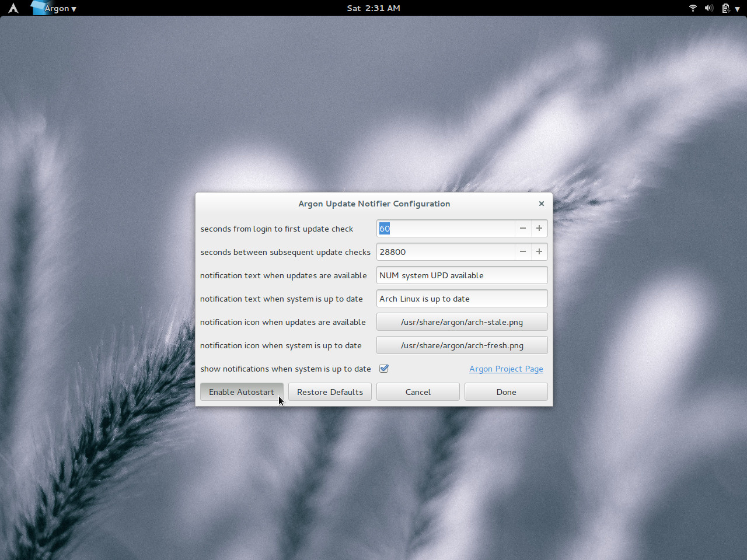Click Restore Defaults button
The width and height of the screenshot is (747, 560).
pyautogui.click(x=330, y=392)
